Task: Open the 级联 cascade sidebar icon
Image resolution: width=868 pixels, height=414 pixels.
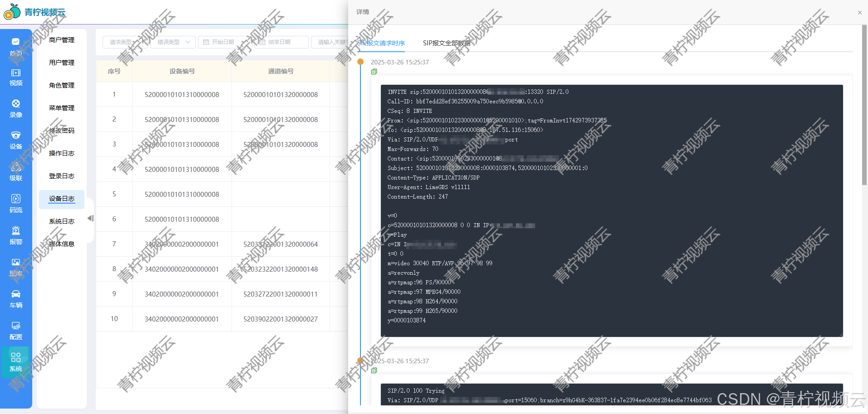Action: tap(16, 172)
